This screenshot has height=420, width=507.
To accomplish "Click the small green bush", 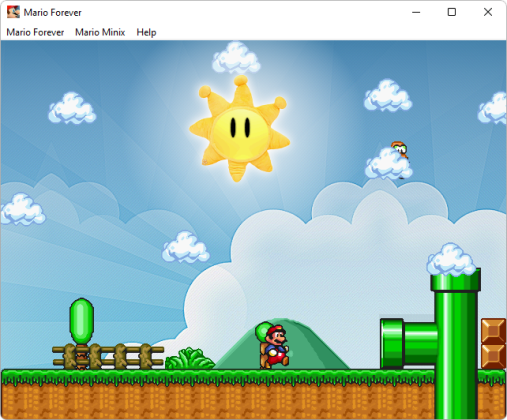I will [x=189, y=359].
